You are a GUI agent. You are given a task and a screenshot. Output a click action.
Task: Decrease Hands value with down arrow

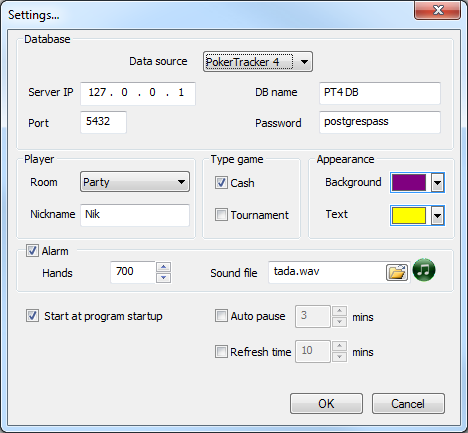point(163,277)
